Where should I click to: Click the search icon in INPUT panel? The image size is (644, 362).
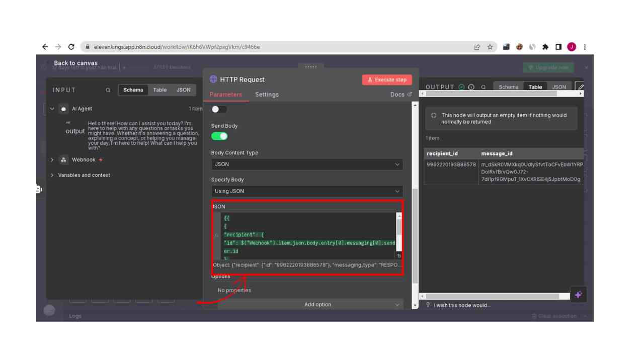pos(108,90)
